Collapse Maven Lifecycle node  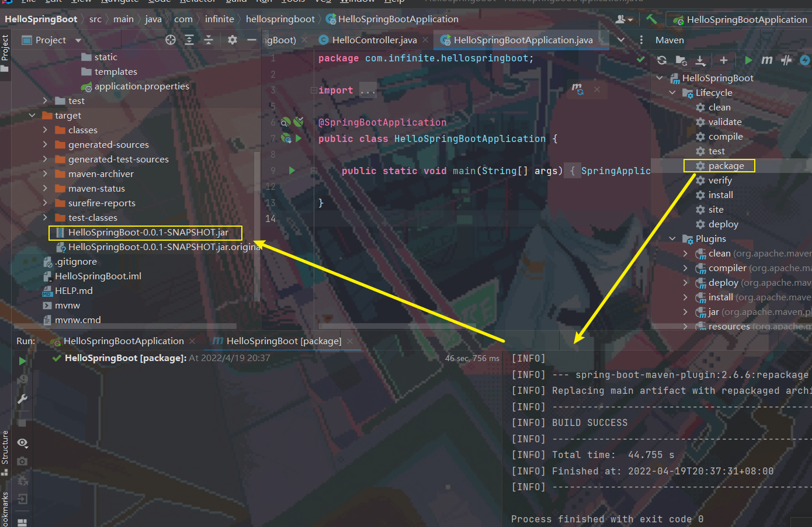672,92
